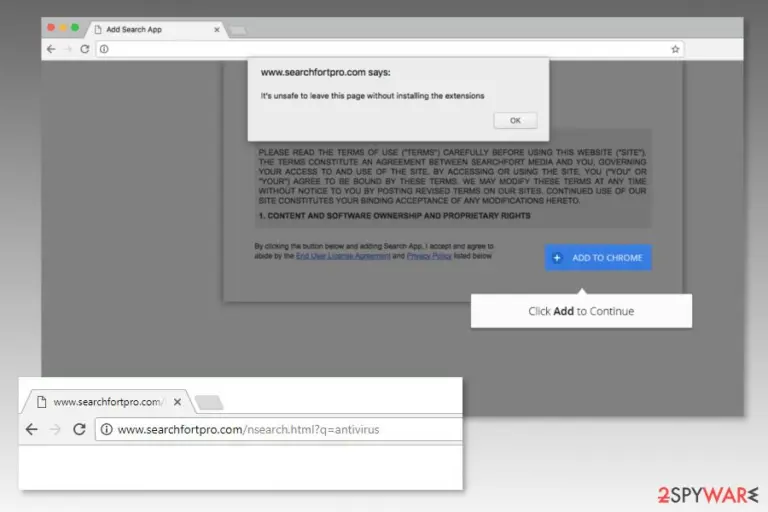
Task: Click the page icon on the Add Search App tab
Action: tap(98, 30)
